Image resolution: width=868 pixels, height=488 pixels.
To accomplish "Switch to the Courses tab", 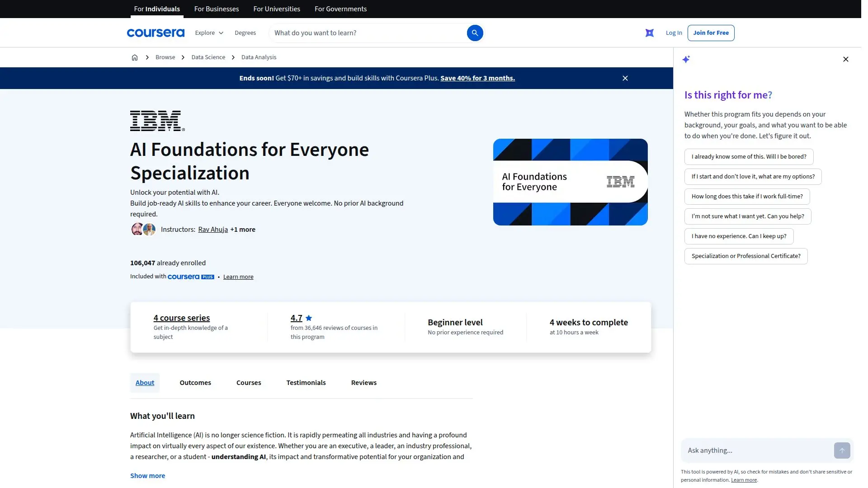I will point(249,383).
